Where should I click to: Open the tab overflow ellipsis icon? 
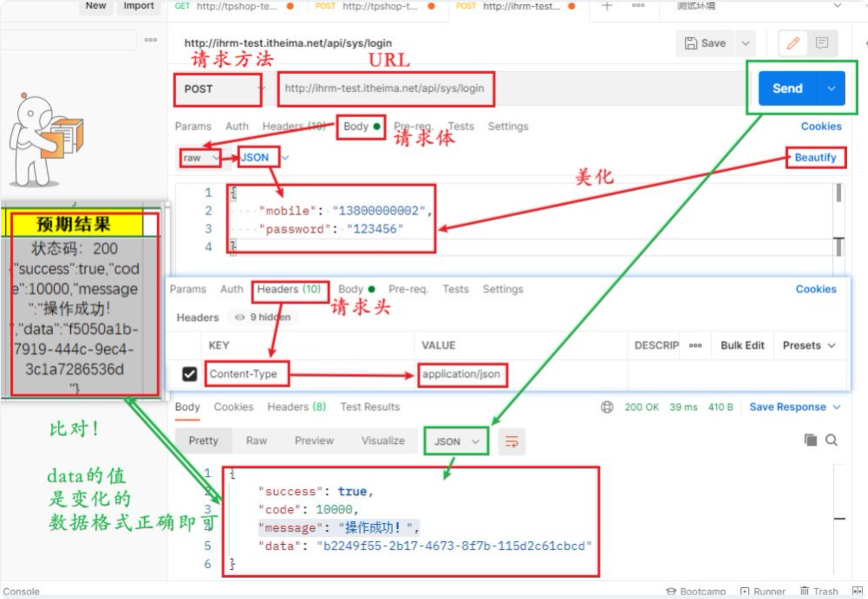pos(638,6)
